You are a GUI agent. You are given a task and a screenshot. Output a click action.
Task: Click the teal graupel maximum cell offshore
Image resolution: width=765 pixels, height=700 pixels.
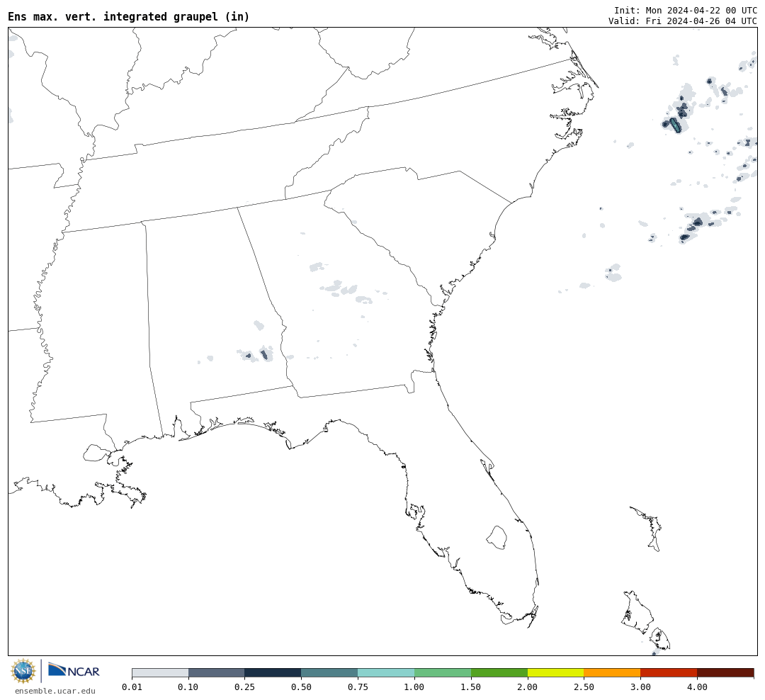point(675,125)
